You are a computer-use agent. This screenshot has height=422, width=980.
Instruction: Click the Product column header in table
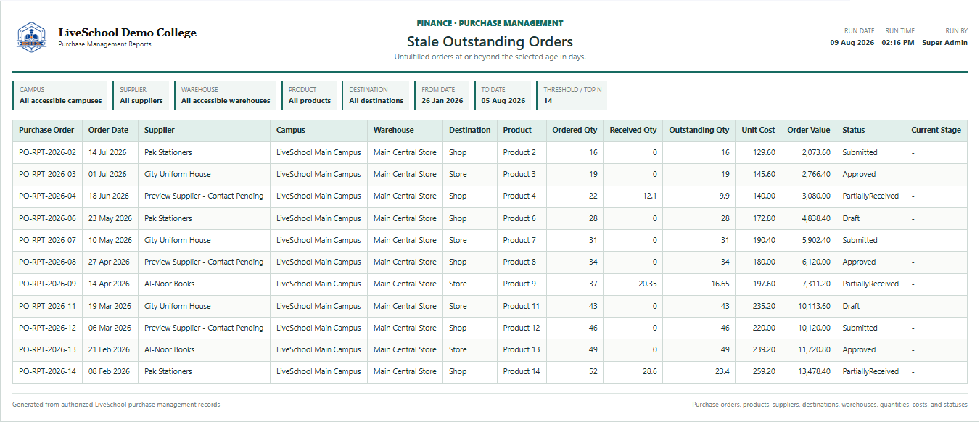coord(522,131)
